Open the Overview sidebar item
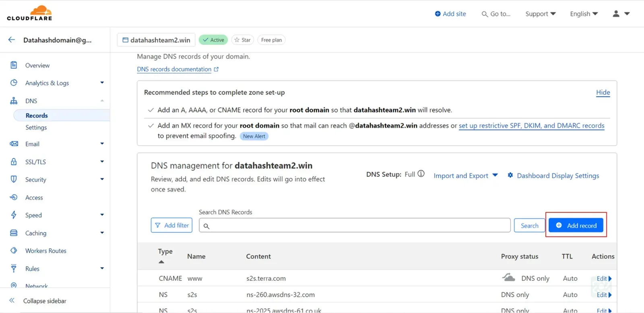644x313 pixels. point(37,65)
